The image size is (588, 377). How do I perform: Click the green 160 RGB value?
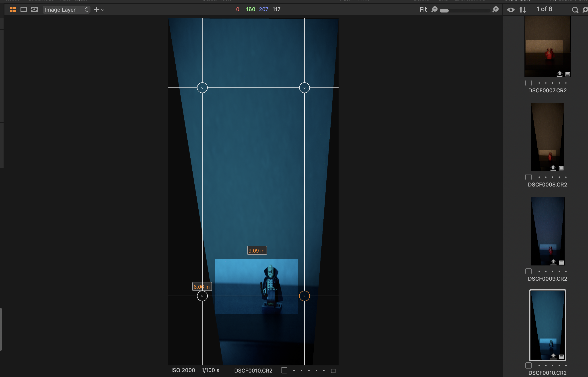point(251,9)
